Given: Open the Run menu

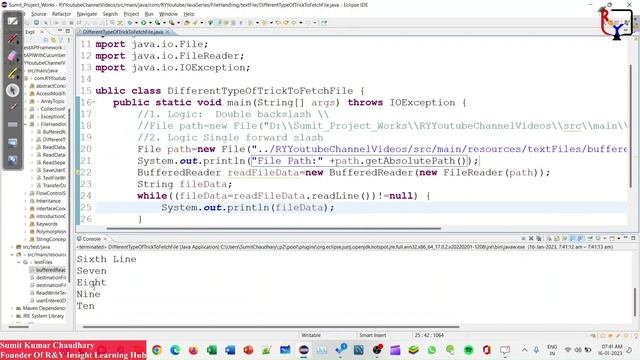Looking at the screenshot, I should click(149, 14).
